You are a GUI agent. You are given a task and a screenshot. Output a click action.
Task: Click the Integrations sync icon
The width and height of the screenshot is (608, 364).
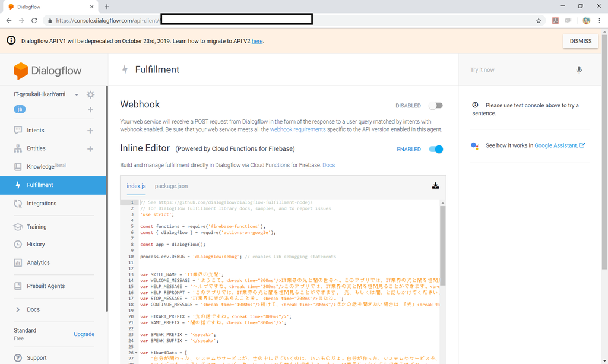pyautogui.click(x=18, y=204)
